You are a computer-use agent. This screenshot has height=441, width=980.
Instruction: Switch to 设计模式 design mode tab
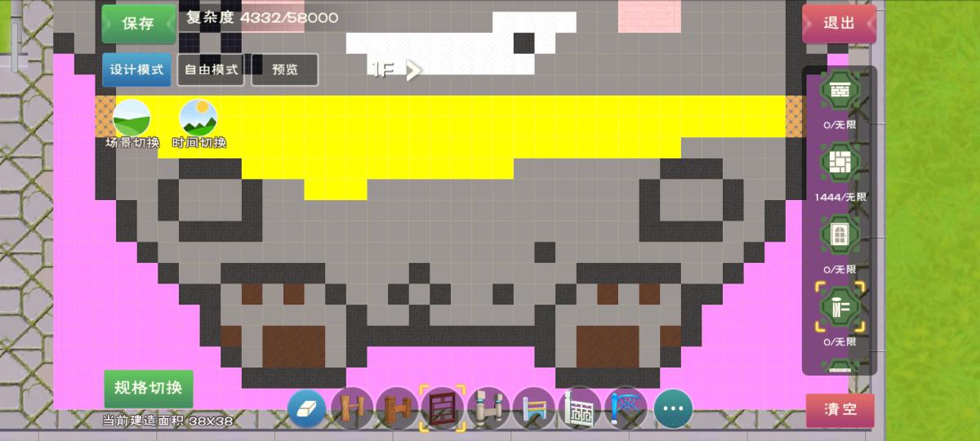(137, 70)
